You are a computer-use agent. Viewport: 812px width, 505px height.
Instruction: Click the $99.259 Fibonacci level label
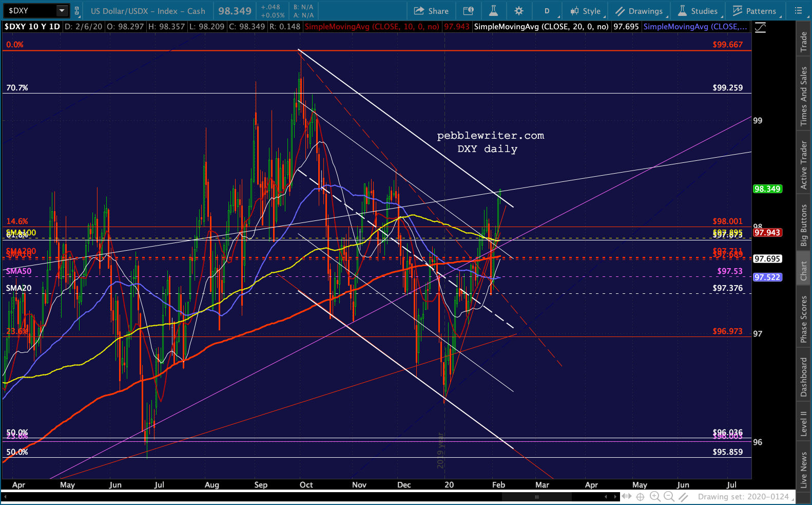tap(727, 88)
